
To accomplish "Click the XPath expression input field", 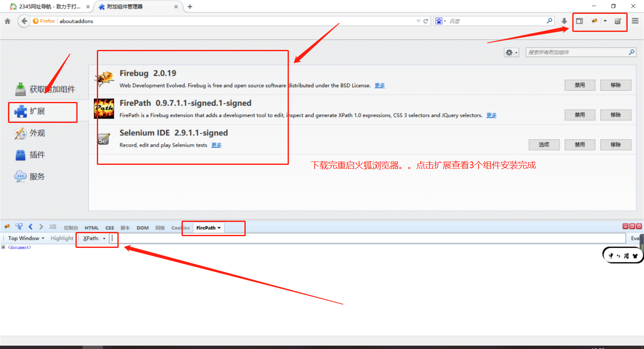I will click(368, 238).
